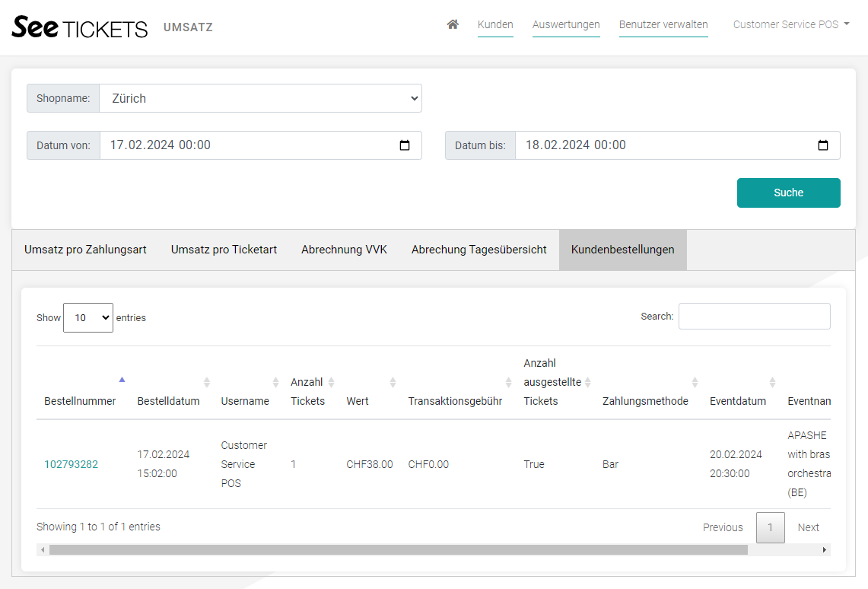This screenshot has width=868, height=589.
Task: Sort table by Bestellnummer column
Action: coord(80,401)
